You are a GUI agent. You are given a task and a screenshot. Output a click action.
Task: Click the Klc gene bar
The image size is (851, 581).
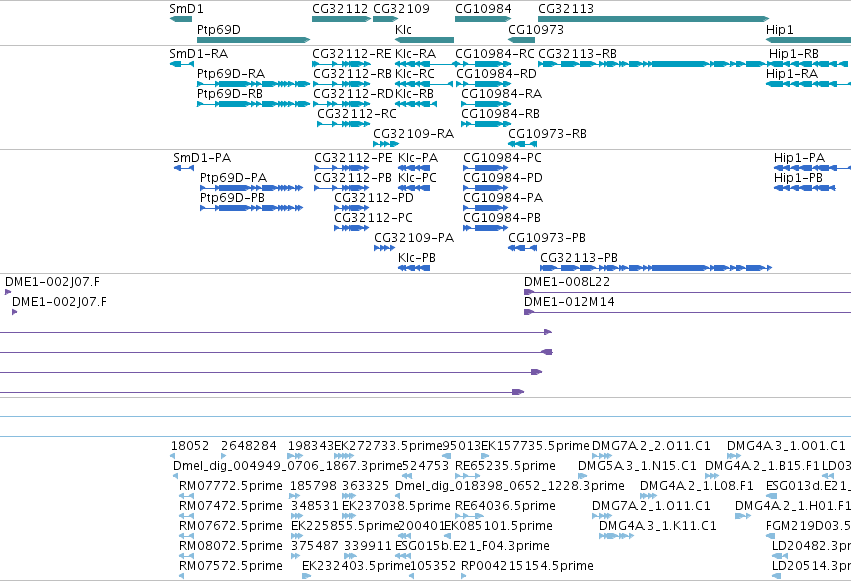(x=424, y=40)
